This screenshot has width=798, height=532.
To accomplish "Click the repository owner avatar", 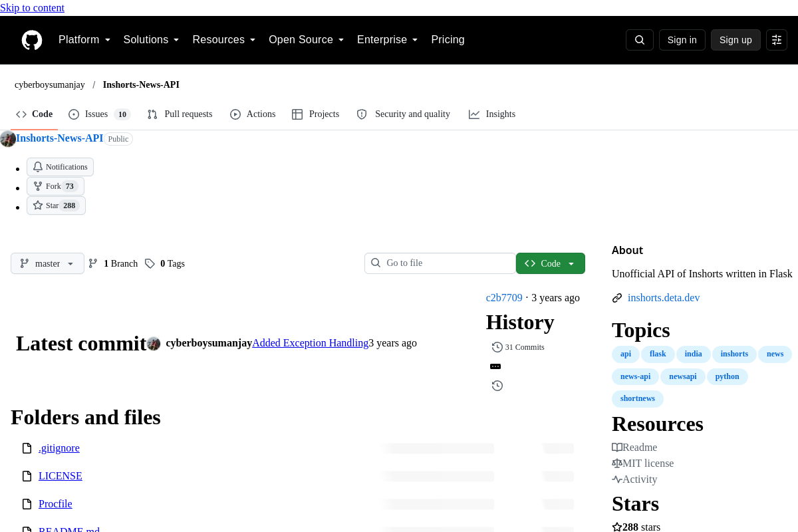I will (x=8, y=139).
